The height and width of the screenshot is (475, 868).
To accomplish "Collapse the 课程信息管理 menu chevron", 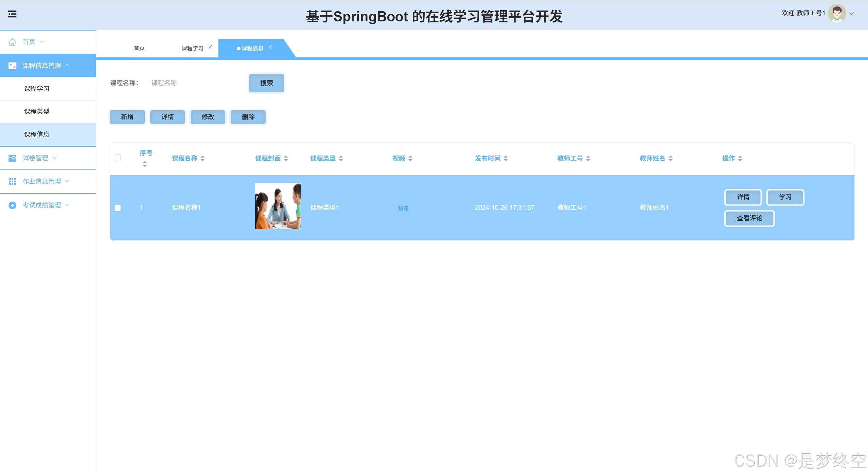I will click(67, 65).
